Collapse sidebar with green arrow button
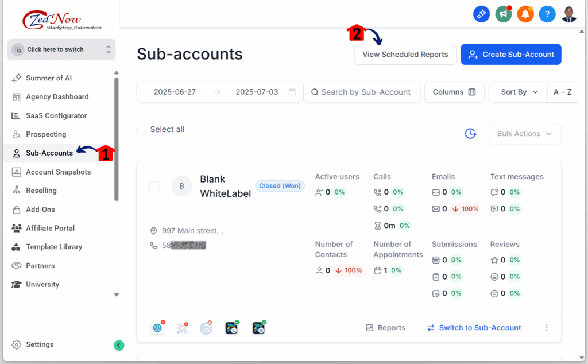This screenshot has width=588, height=364. [x=118, y=345]
